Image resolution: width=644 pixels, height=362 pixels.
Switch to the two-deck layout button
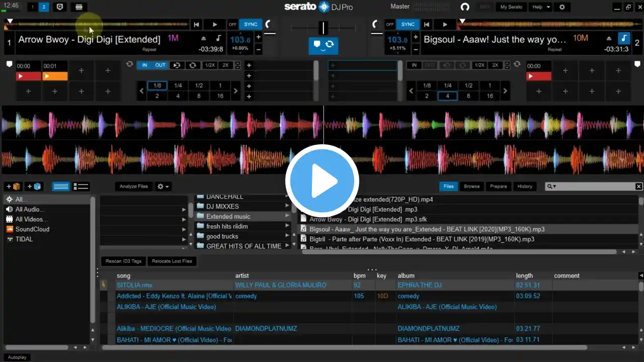coord(44,7)
